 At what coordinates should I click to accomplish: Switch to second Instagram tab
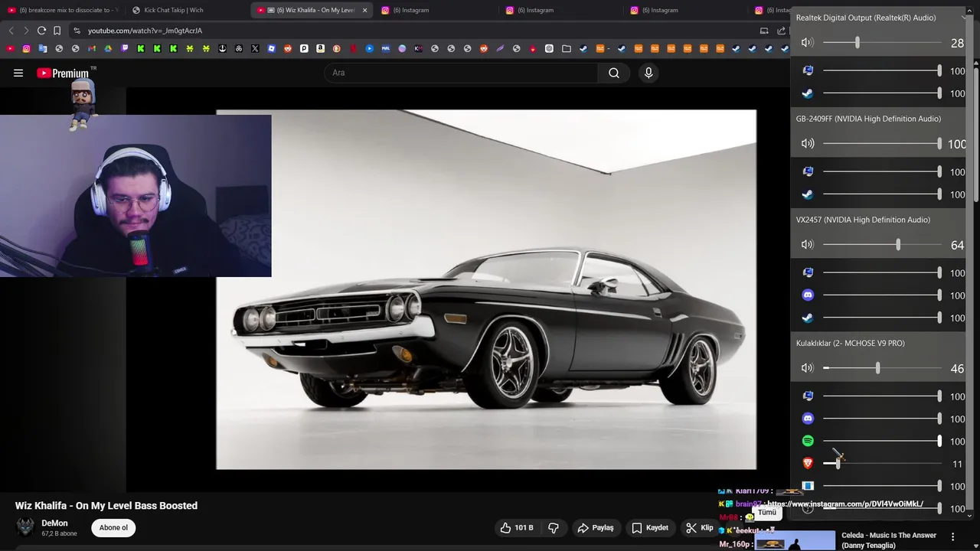(561, 10)
